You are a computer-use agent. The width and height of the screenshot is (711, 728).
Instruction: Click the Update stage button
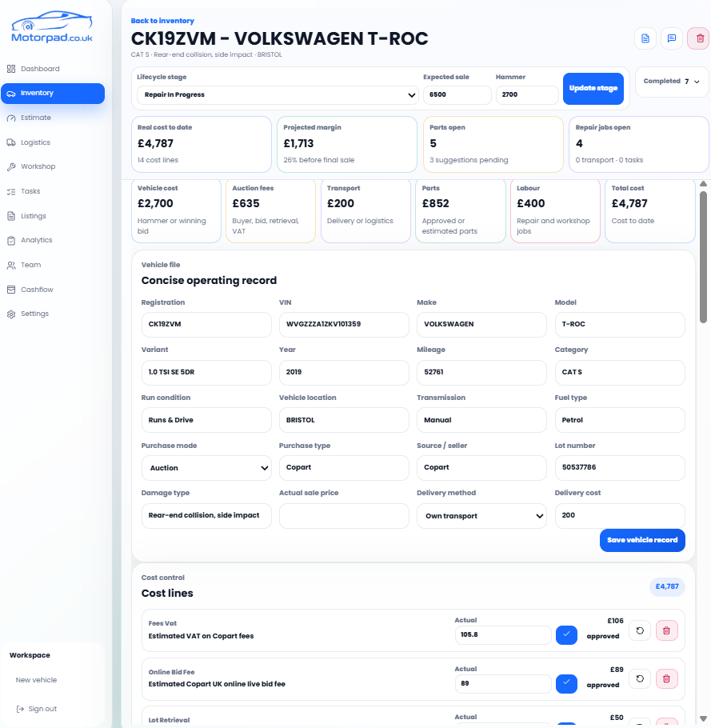coord(593,88)
